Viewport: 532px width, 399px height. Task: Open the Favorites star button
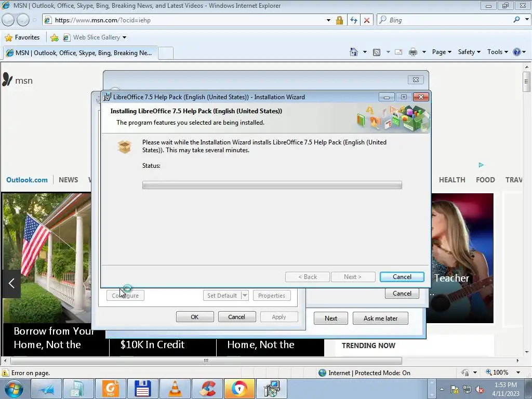[23, 37]
